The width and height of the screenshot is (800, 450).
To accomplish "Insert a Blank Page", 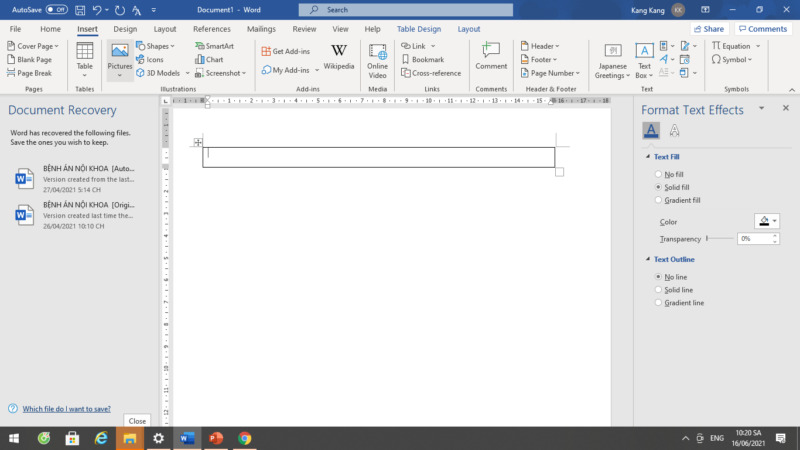I will coord(29,60).
